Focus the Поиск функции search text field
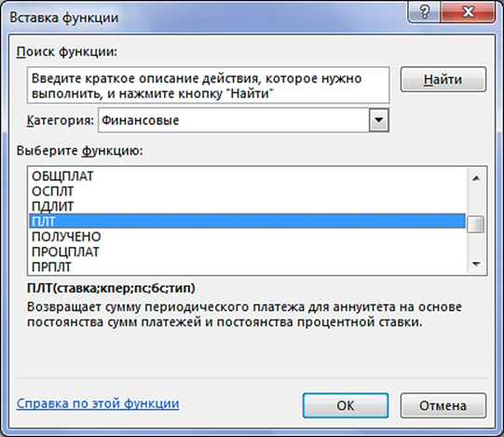This screenshot has width=504, height=437. 209,85
